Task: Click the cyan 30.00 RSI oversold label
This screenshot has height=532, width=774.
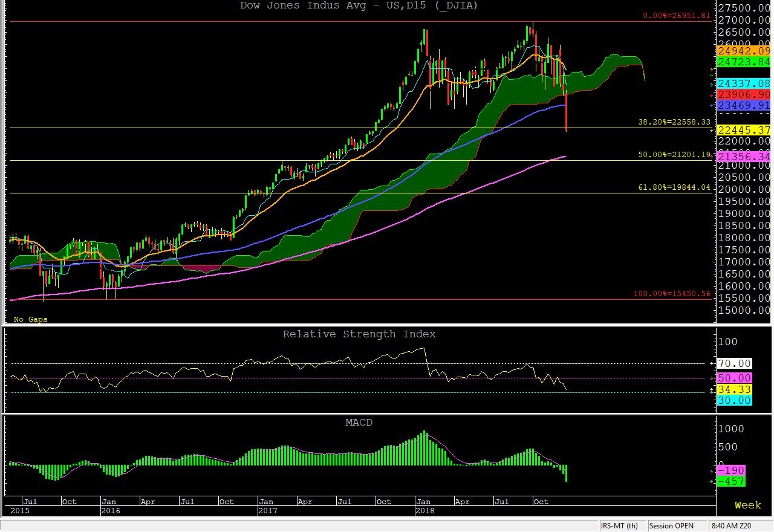Action: click(x=734, y=400)
